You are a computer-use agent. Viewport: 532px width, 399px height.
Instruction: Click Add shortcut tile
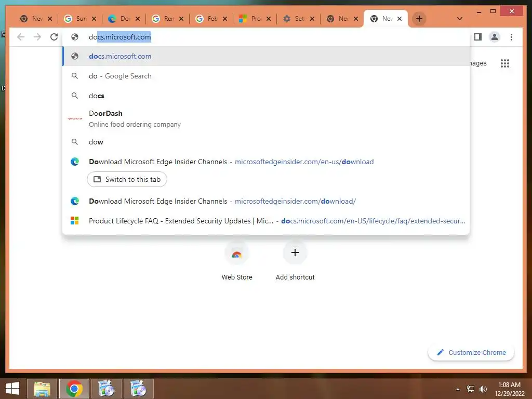295,261
